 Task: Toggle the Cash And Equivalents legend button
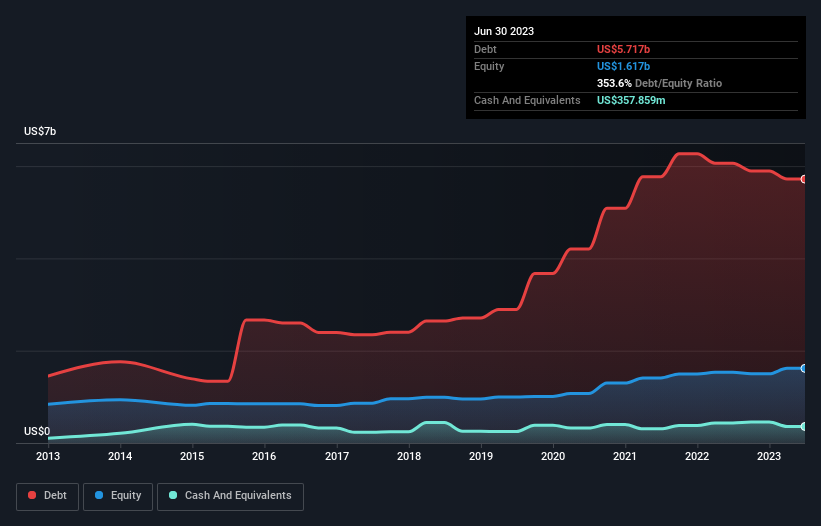click(230, 496)
